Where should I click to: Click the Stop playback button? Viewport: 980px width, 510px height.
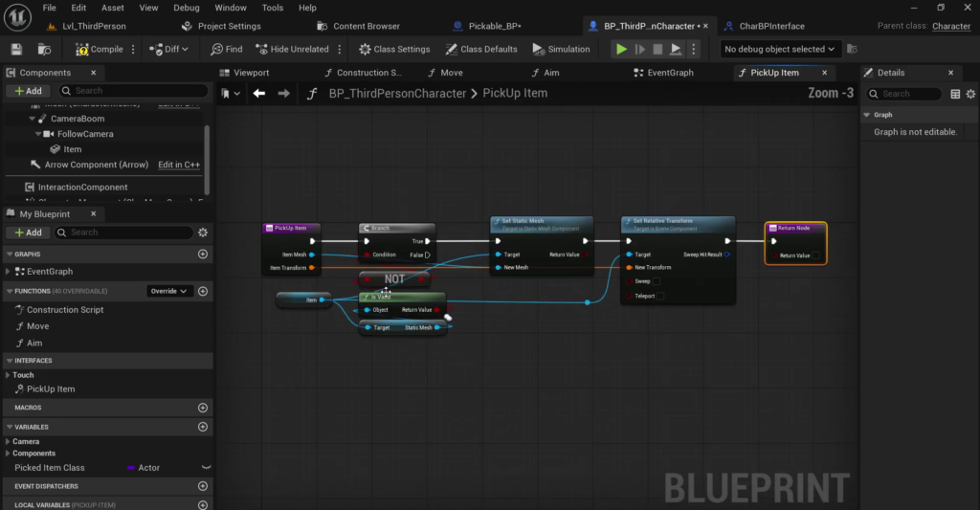coord(657,49)
